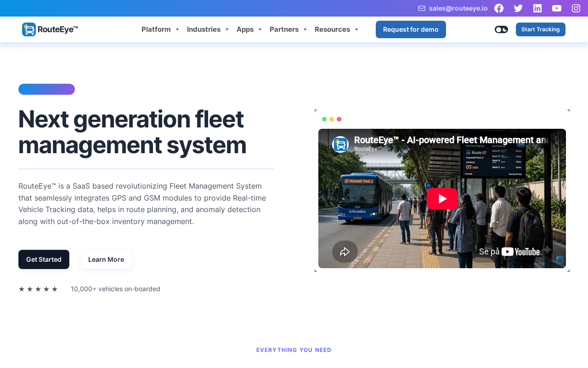Open the YouTube channel icon

pyautogui.click(x=557, y=8)
